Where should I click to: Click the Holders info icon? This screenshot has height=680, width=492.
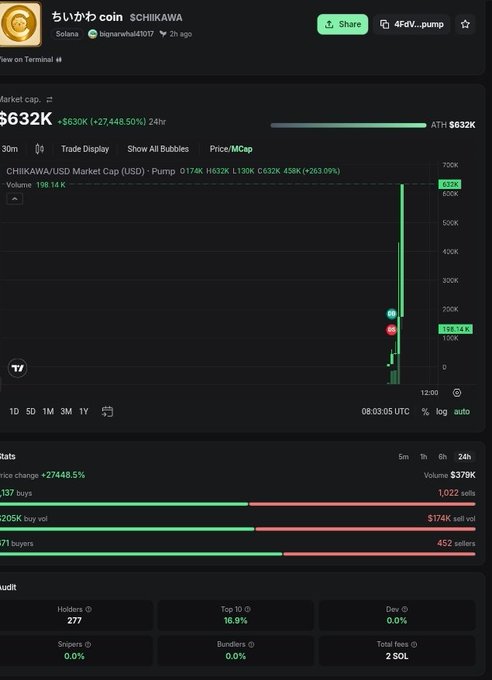89,609
